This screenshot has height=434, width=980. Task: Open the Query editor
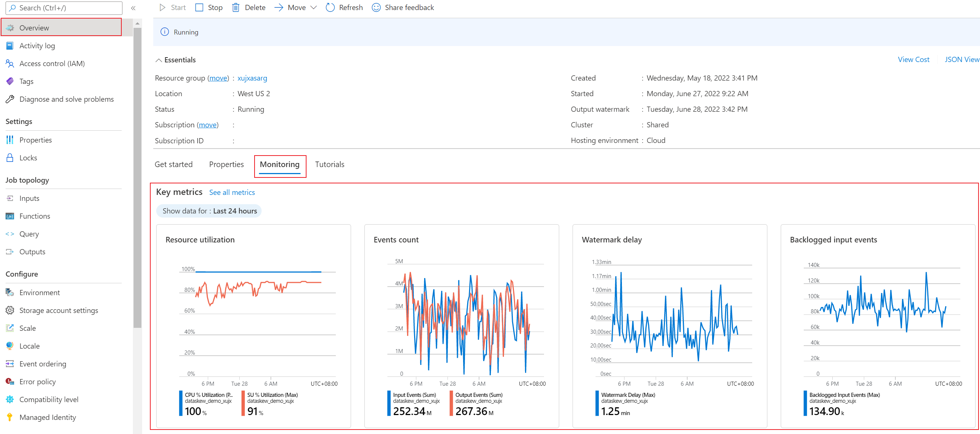point(29,234)
